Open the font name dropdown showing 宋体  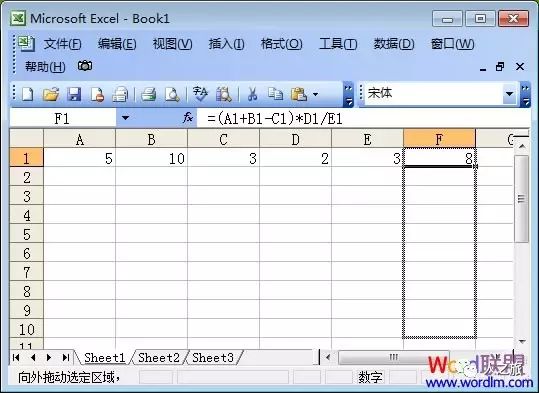[x=509, y=94]
